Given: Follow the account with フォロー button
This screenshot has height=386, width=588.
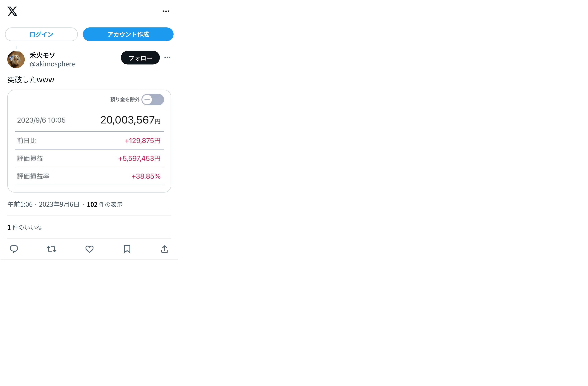Looking at the screenshot, I should tap(140, 58).
